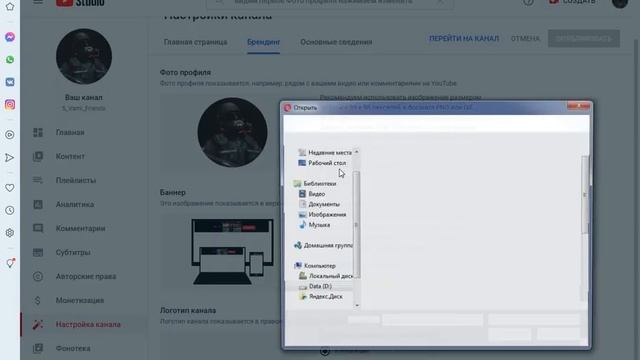Open VK in the browser sidebar
This screenshot has width=640, height=360.
10,82
